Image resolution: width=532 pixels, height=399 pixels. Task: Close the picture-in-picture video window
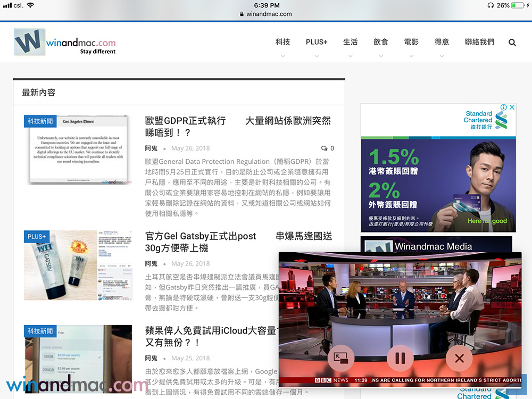click(x=459, y=358)
